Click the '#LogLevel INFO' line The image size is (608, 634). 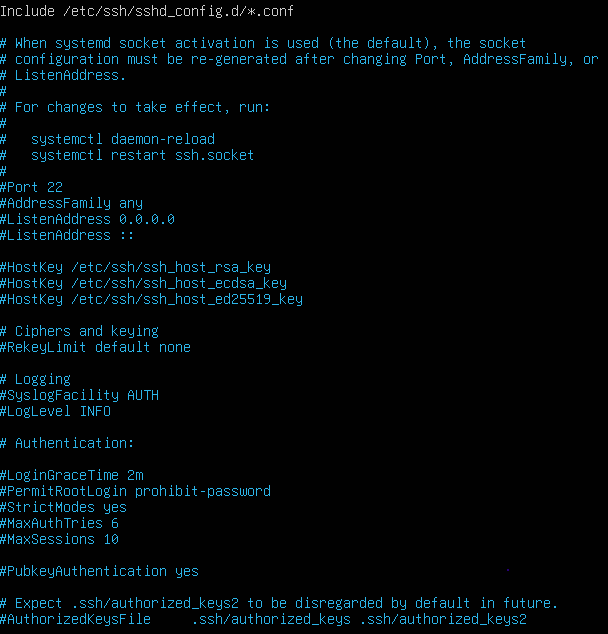pyautogui.click(x=55, y=411)
